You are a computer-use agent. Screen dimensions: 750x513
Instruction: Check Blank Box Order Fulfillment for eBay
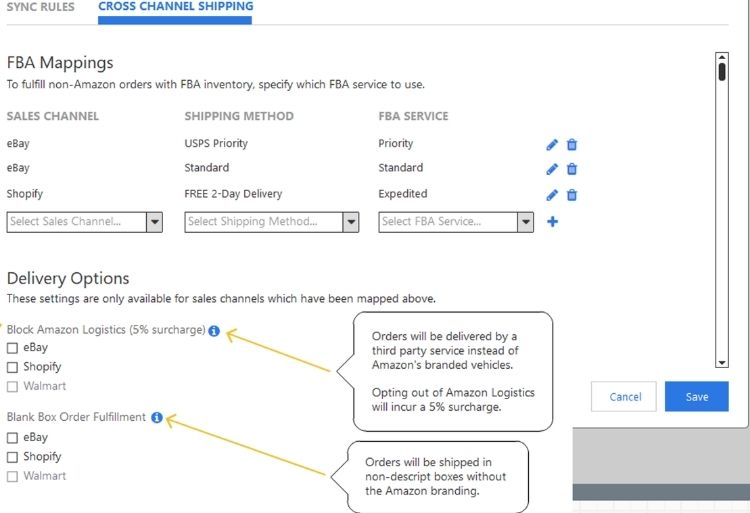(x=12, y=438)
